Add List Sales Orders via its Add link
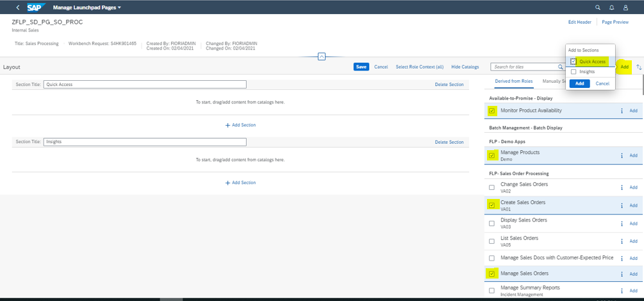Screen dimensions: 644x301 [634, 241]
